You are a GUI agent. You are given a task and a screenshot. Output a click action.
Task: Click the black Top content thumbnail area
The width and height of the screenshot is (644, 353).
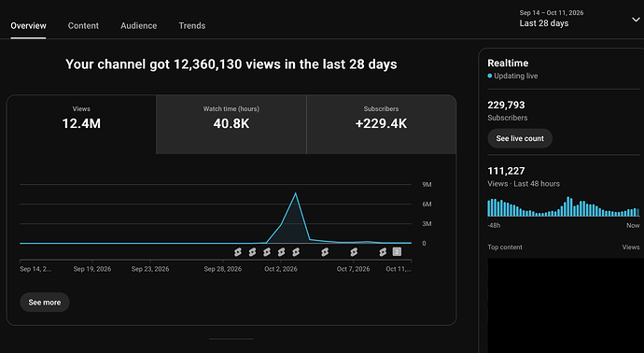pyautogui.click(x=566, y=305)
